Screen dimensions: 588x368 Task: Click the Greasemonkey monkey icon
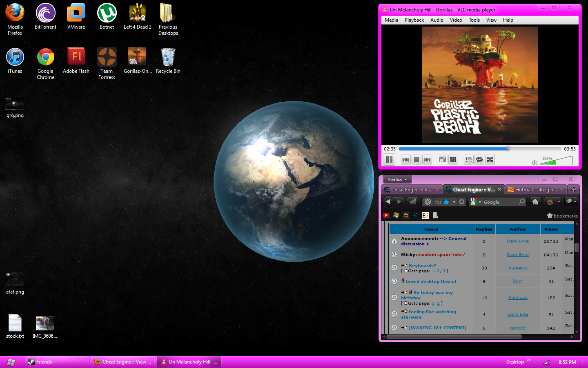(x=550, y=202)
